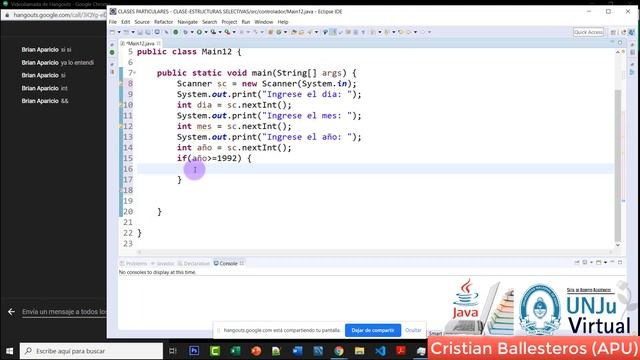
Task: Click line number 21 in gutter
Action: [x=128, y=222]
